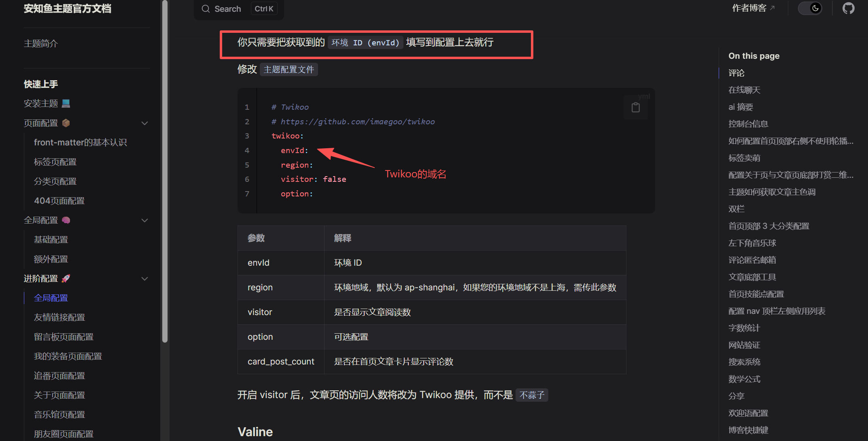Screen dimensions: 868x441
Task: Collapse the 进阶配置 sidebar section
Action: pos(144,279)
